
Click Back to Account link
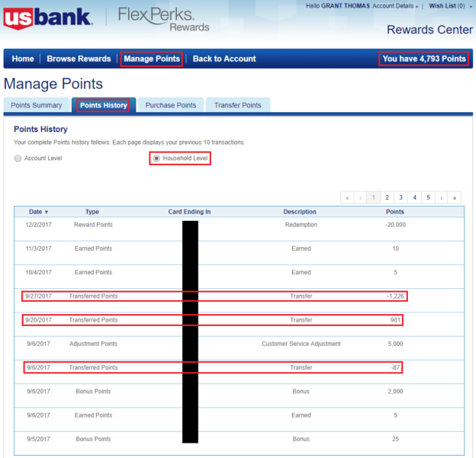coord(224,59)
